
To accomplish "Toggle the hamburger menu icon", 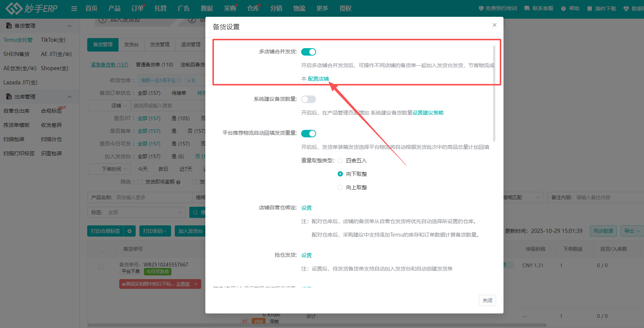I will [x=74, y=9].
